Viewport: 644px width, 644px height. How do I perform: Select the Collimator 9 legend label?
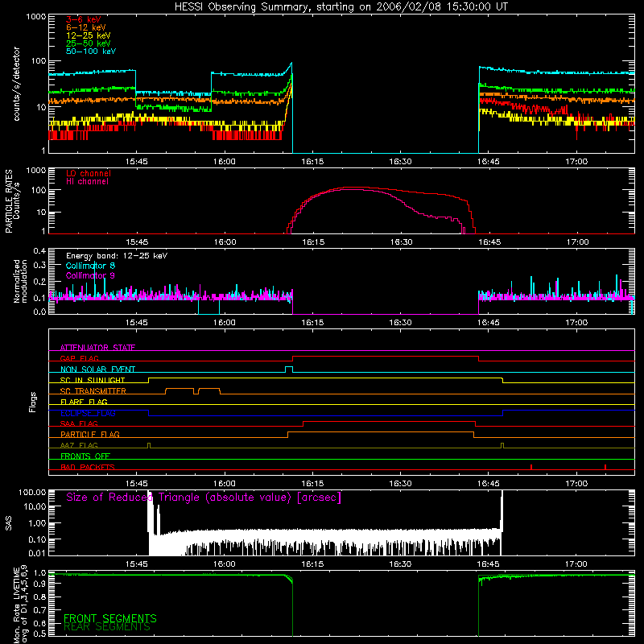(90, 275)
